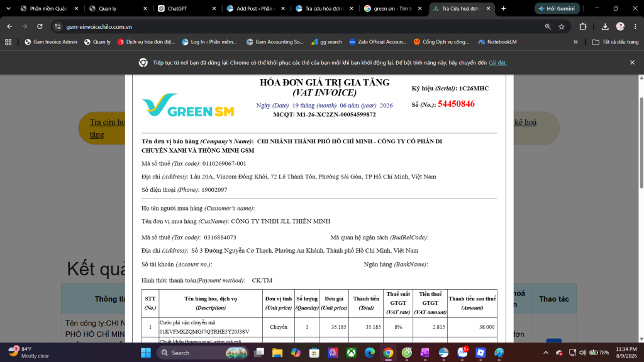This screenshot has height=362, width=644.
Task: Open the weather widget showing 84°F
Action: (29, 352)
